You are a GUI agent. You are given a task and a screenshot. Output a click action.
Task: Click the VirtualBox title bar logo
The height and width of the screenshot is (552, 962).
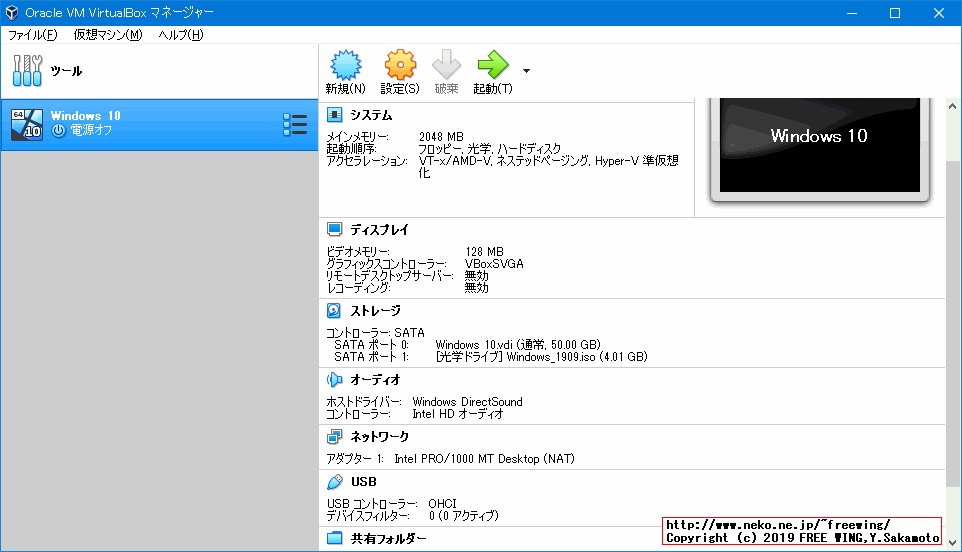(x=12, y=12)
